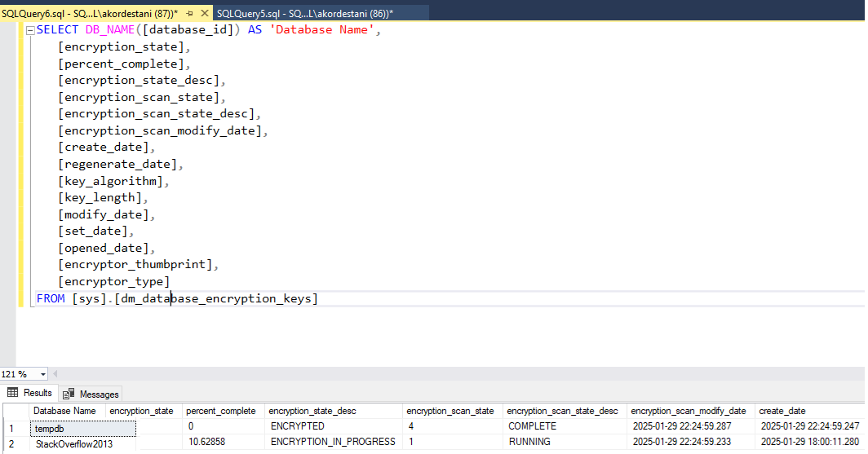Close the SQLQuery6.sql tab
The height and width of the screenshot is (454, 868).
204,13
